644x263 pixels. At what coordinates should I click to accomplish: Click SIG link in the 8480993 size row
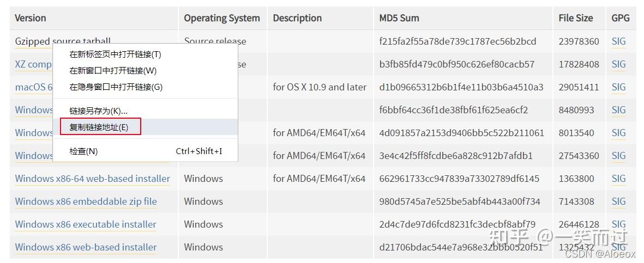click(618, 110)
